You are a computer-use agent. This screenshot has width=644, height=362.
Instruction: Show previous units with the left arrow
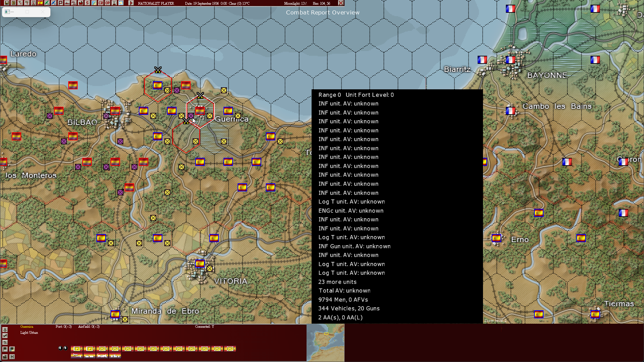pyautogui.click(x=60, y=348)
